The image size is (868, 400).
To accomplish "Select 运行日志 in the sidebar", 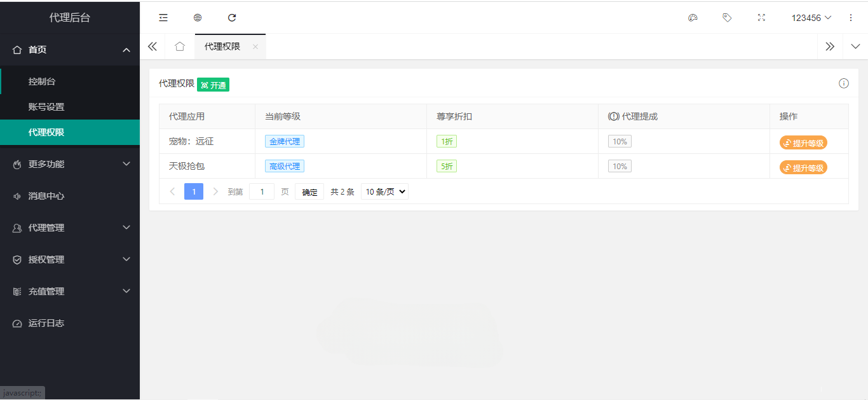I will pyautogui.click(x=46, y=323).
